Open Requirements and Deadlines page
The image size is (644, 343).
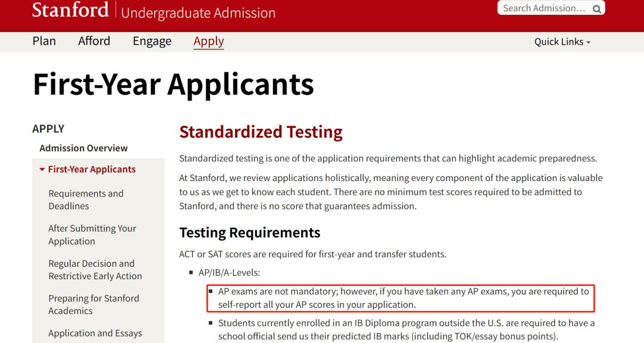(x=86, y=200)
